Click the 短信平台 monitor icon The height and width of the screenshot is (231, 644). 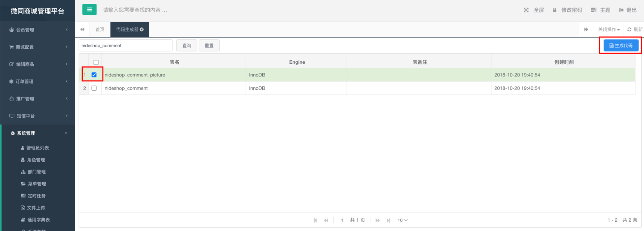pos(12,116)
